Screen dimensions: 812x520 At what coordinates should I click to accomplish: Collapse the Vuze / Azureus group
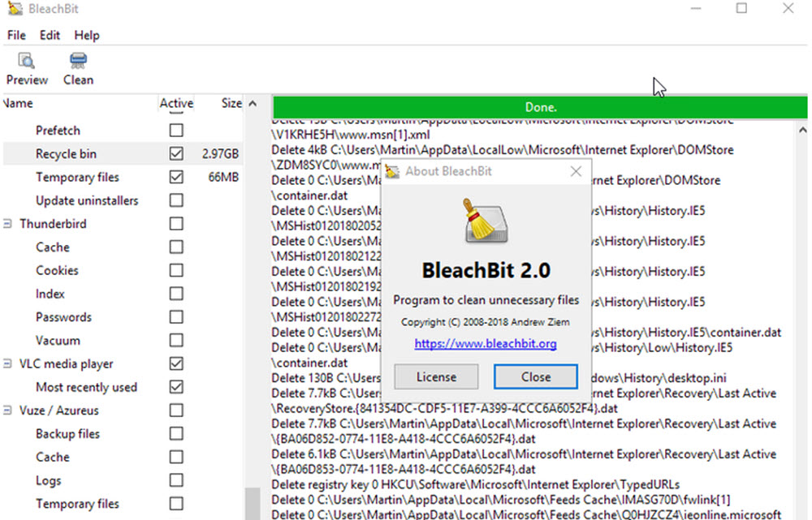pyautogui.click(x=7, y=410)
